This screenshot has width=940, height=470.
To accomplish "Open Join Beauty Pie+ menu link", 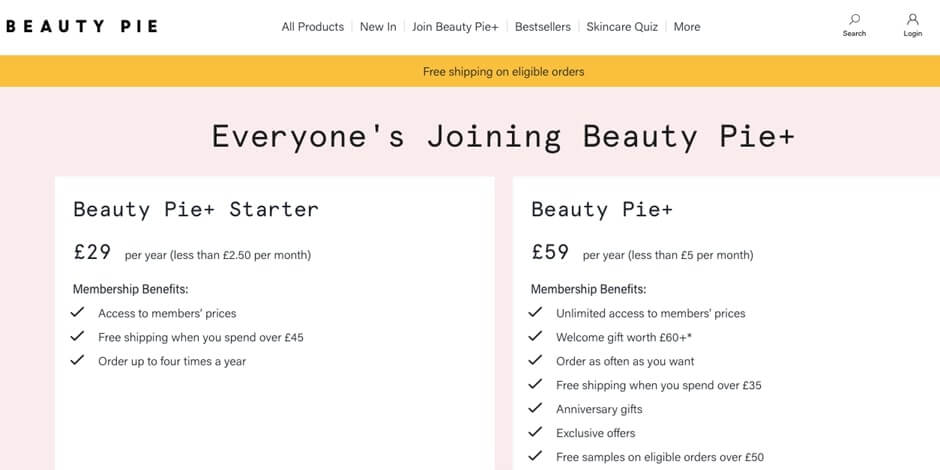I will [x=455, y=27].
